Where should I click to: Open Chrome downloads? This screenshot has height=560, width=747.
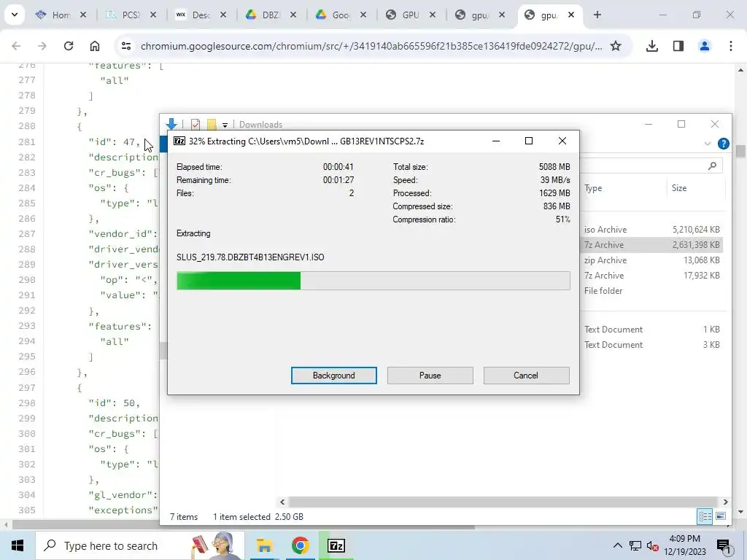coord(652,46)
